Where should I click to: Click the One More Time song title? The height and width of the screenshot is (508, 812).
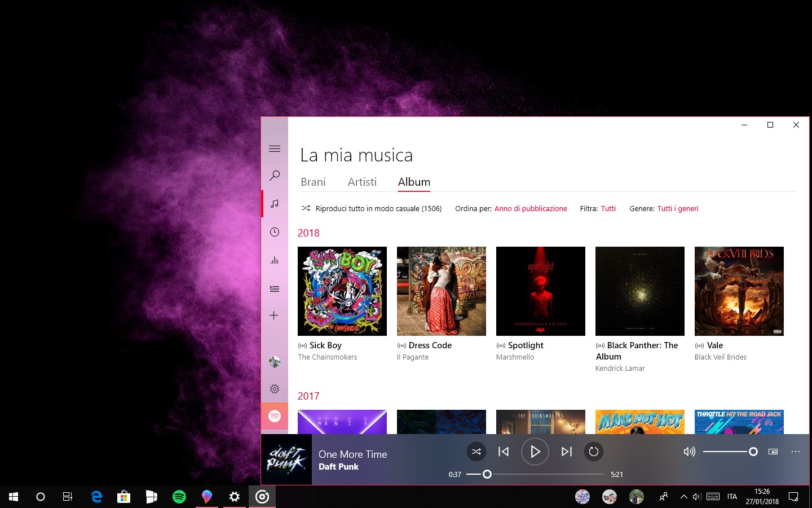click(x=353, y=454)
